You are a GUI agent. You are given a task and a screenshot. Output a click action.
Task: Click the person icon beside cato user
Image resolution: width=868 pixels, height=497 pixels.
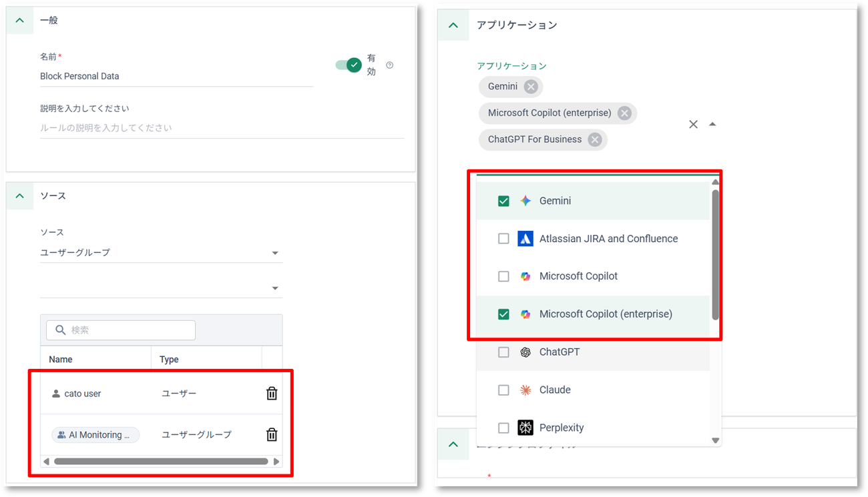(x=56, y=394)
